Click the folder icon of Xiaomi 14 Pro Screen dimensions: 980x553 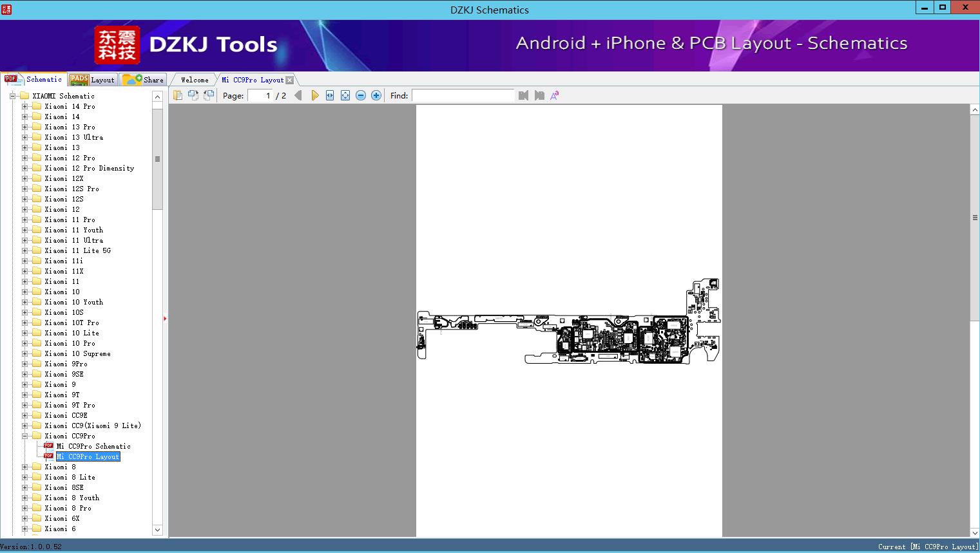point(37,106)
